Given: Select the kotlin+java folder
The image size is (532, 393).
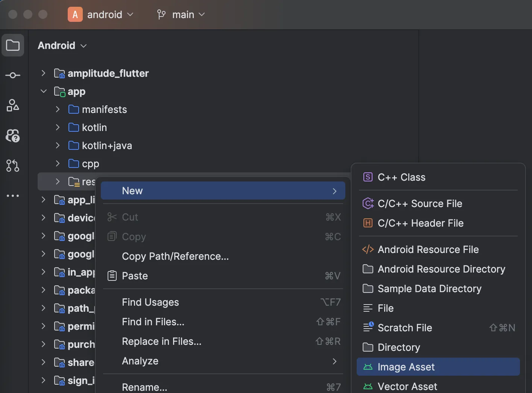Looking at the screenshot, I should [x=106, y=146].
